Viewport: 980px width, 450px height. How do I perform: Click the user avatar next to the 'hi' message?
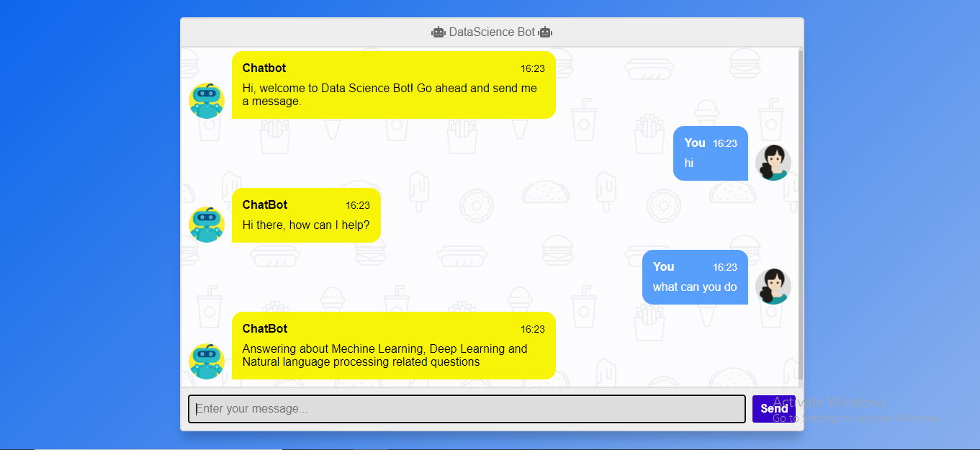click(773, 163)
